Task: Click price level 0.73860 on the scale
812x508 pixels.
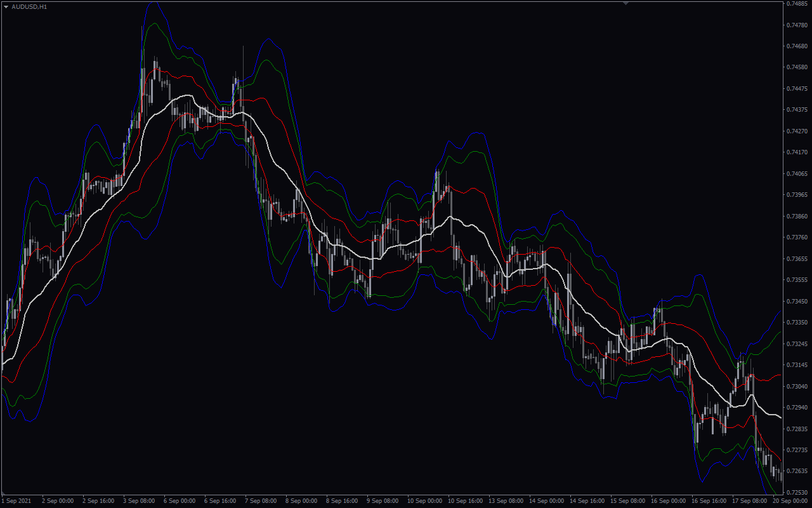Action: pos(796,217)
